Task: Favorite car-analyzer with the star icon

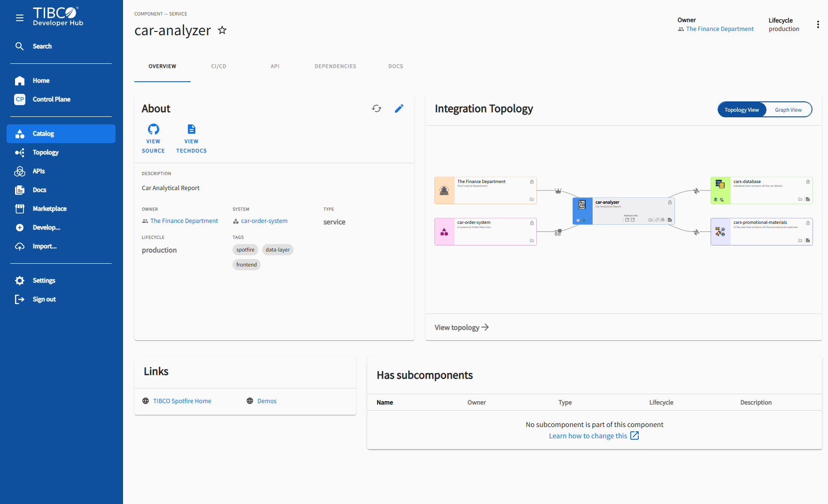Action: coord(222,31)
